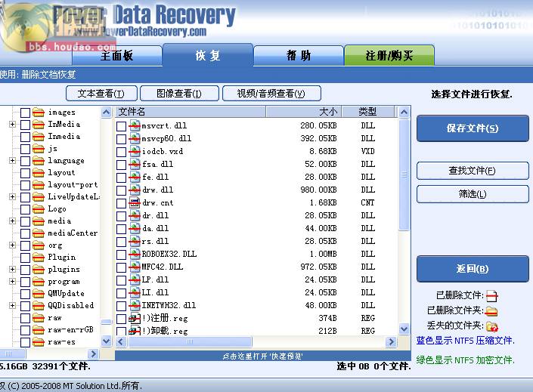
Task: Click the msvcrt.dll file icon
Action: [135, 125]
